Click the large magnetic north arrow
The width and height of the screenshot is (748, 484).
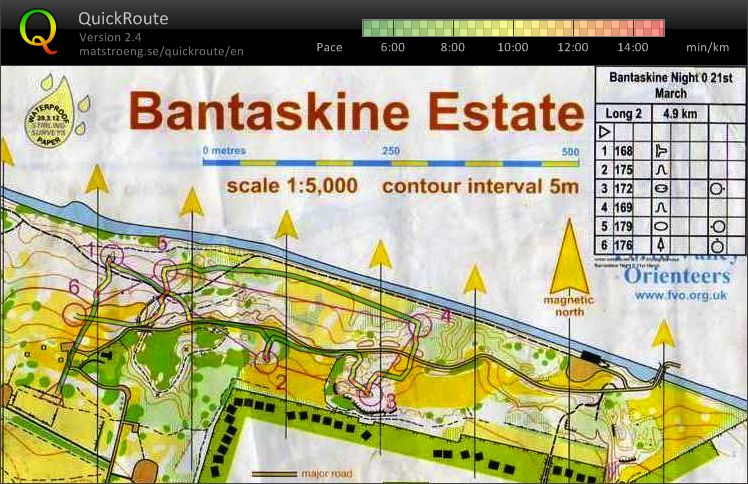point(570,256)
